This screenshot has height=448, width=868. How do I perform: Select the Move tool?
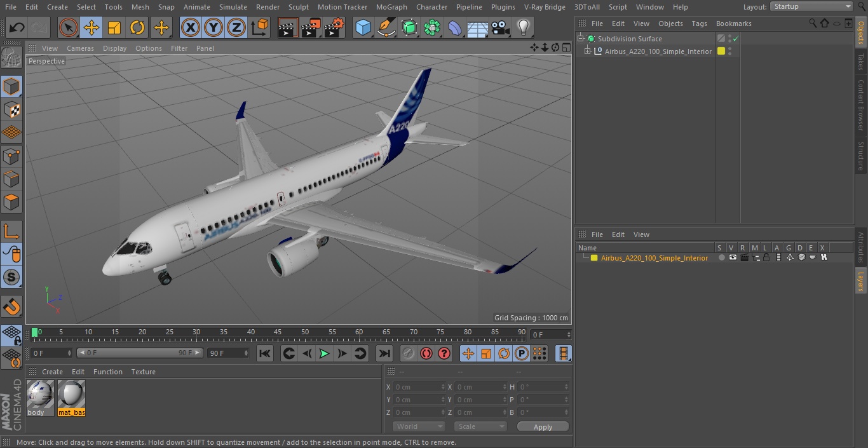(91, 27)
